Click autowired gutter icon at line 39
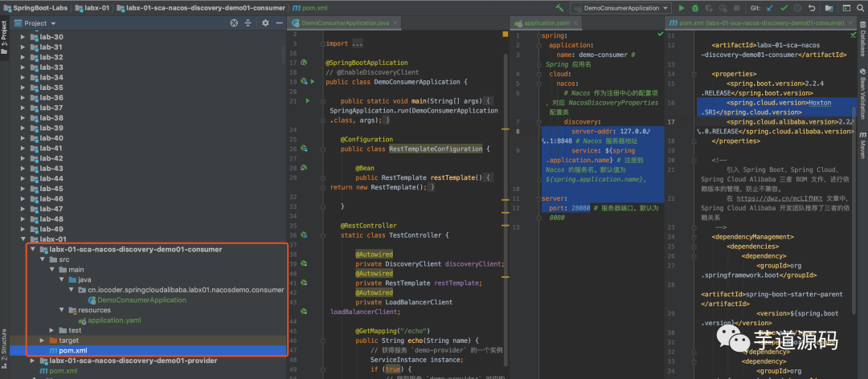Screen dimensions: 868x379 coord(303,264)
